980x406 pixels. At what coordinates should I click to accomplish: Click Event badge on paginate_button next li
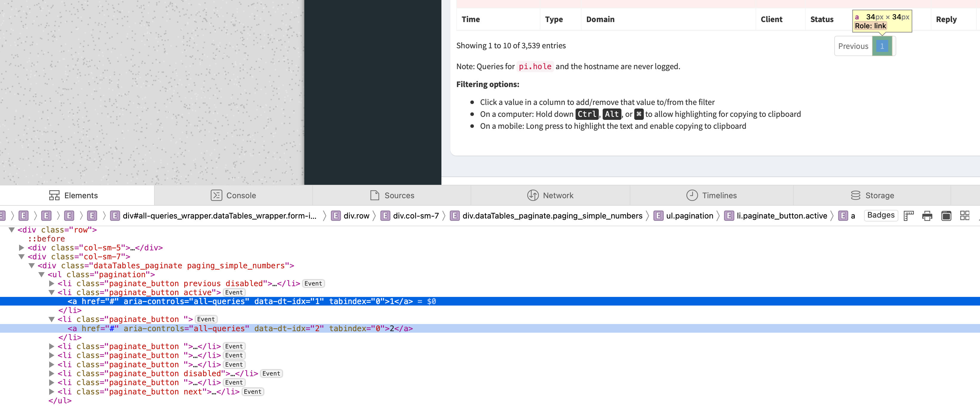[x=253, y=391]
